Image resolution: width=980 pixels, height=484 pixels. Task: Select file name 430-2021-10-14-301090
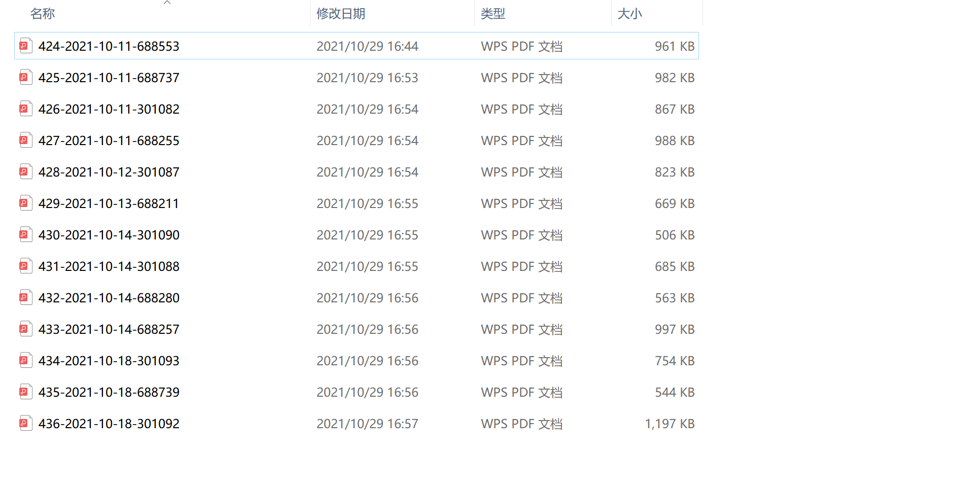[x=109, y=235]
